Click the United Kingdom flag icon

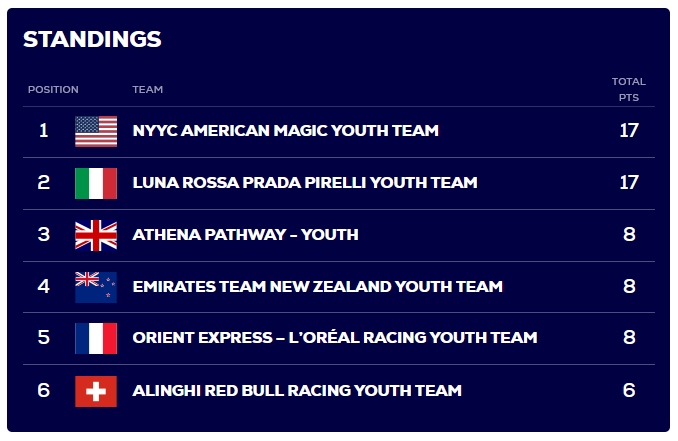96,235
